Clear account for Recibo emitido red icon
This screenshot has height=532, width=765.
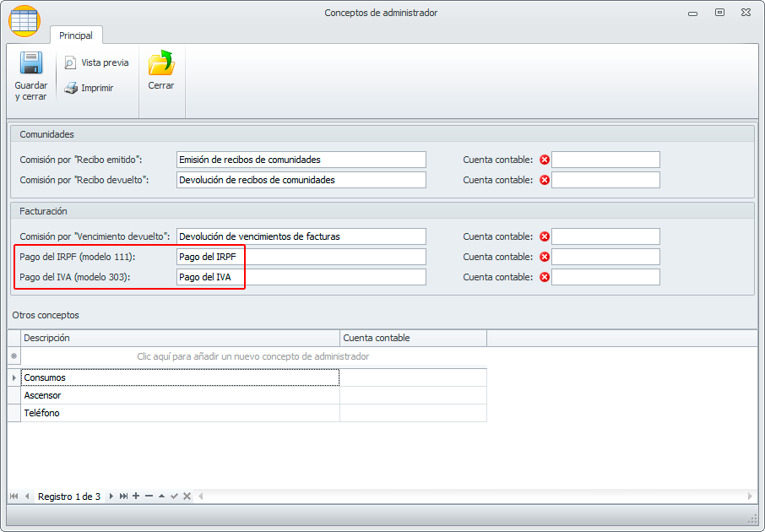[545, 160]
